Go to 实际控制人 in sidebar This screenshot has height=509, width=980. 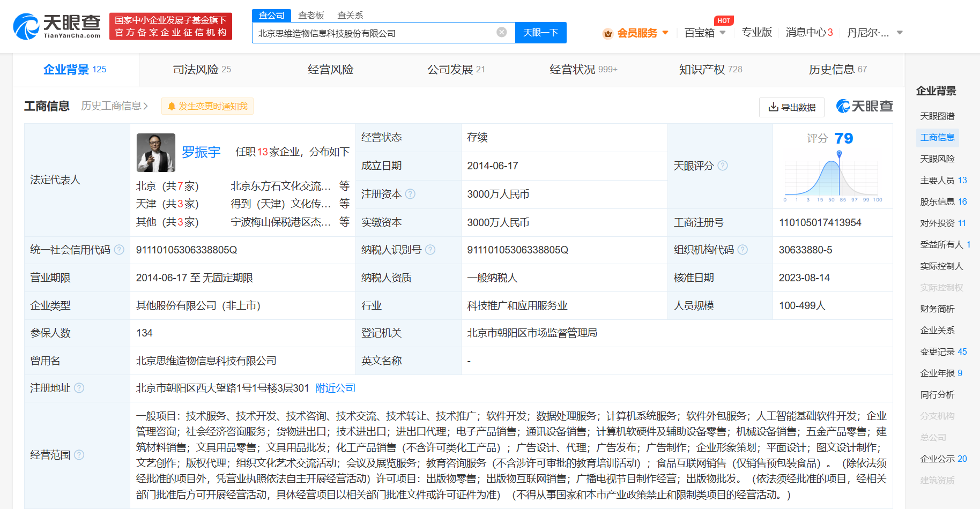(941, 266)
